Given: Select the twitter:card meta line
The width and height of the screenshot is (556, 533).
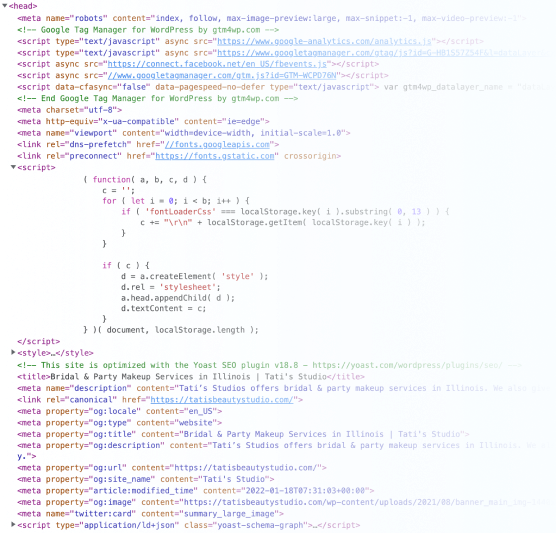Looking at the screenshot, I should (150, 513).
